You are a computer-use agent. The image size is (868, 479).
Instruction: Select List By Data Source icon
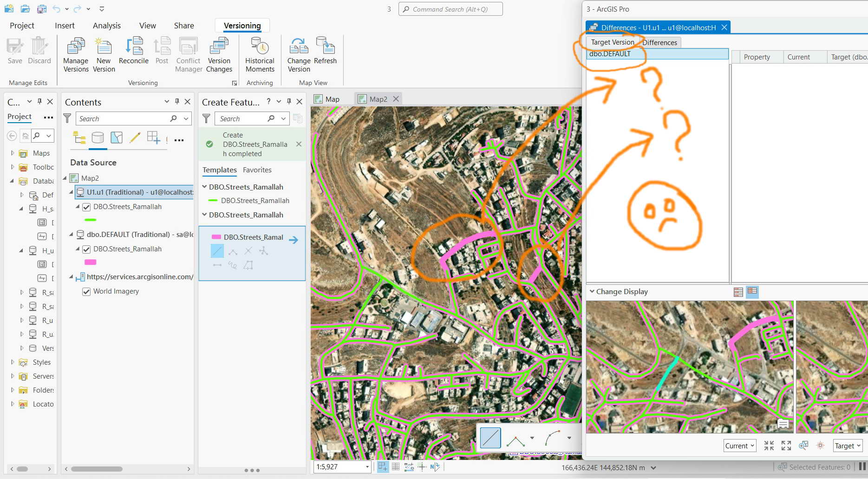click(x=98, y=138)
